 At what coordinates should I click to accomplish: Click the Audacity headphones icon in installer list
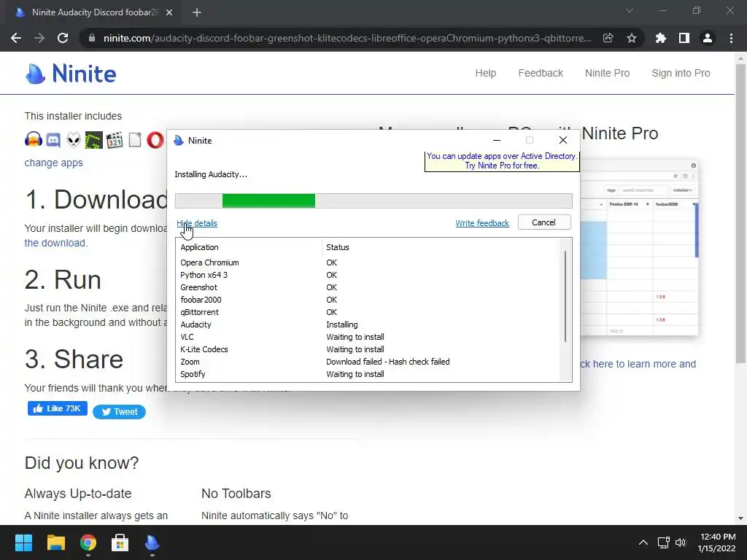(x=34, y=140)
